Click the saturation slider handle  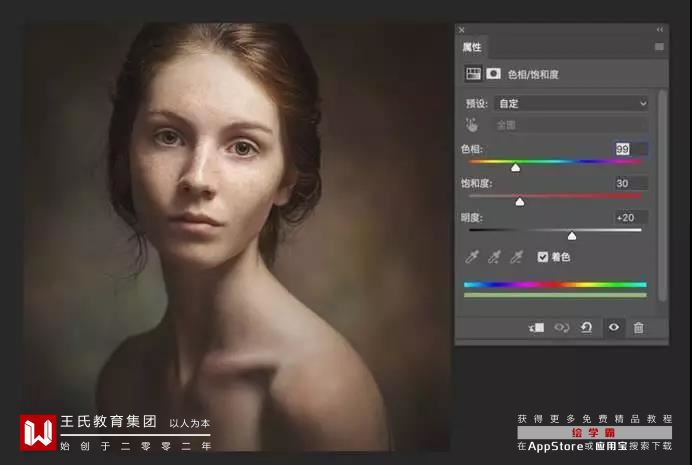pos(520,202)
